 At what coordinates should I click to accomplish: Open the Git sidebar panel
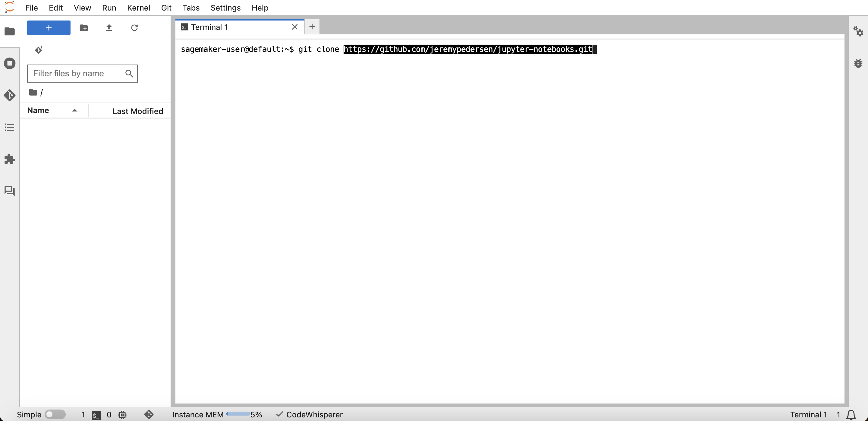9,95
